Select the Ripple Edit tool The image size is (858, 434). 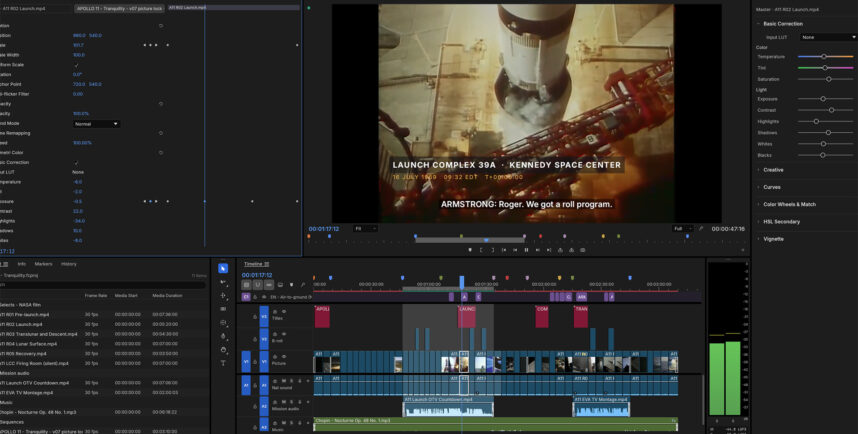[223, 296]
